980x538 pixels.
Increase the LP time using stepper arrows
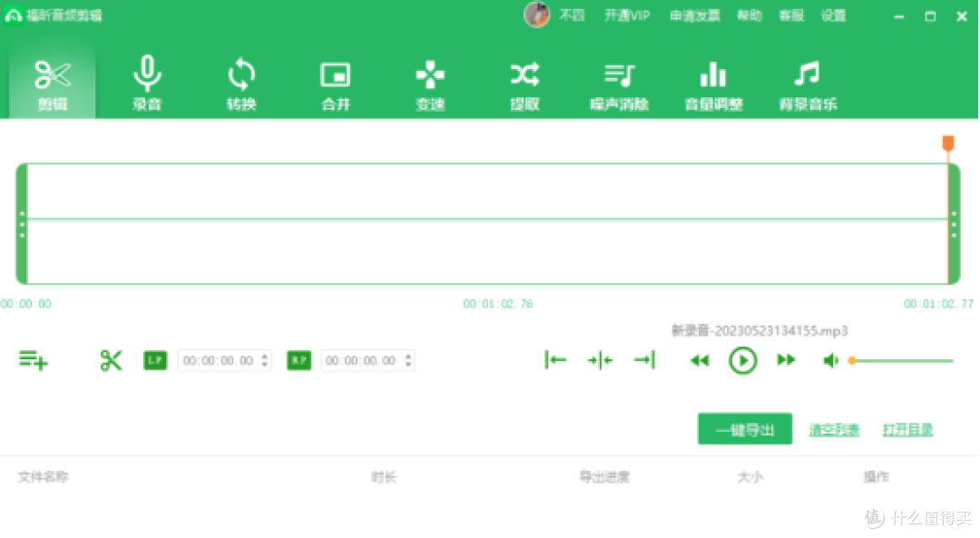point(264,357)
